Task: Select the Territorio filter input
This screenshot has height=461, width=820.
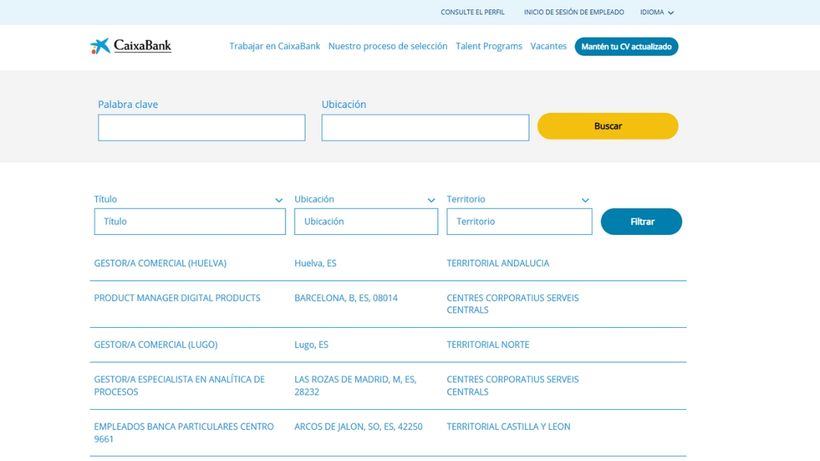Action: click(519, 222)
